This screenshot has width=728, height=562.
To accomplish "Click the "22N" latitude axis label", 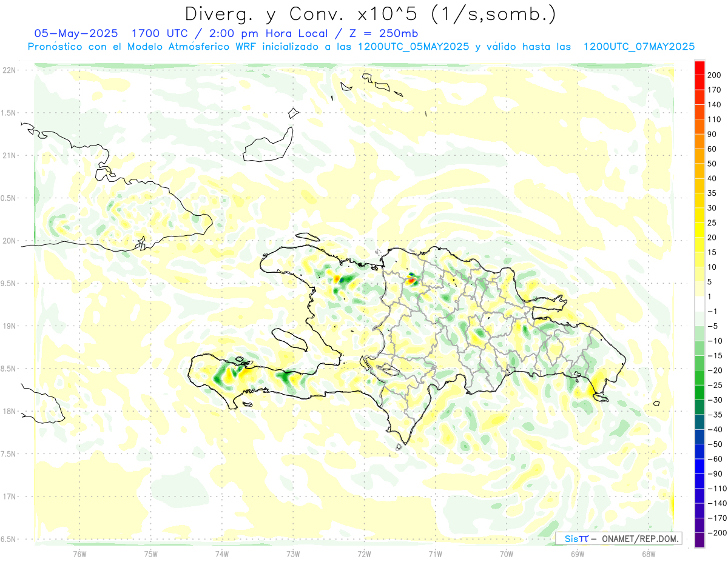I will (9, 70).
